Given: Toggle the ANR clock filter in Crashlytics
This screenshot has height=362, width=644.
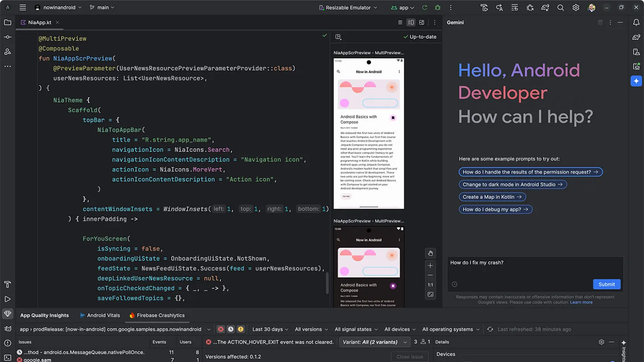Looking at the screenshot, I should click(230, 329).
